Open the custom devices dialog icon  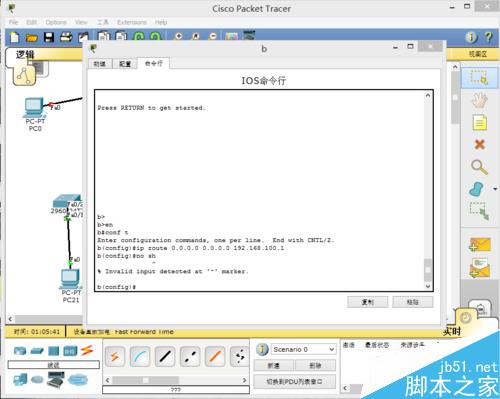tap(249, 35)
